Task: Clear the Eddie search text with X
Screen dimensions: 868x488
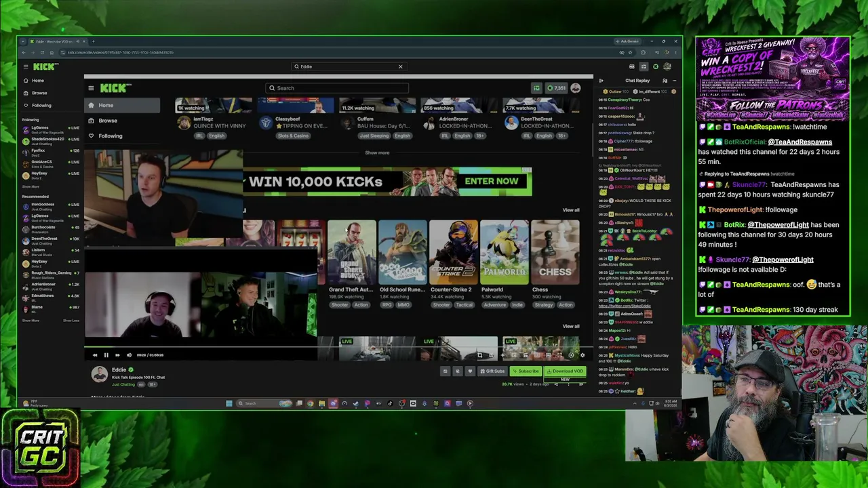Action: 400,66
